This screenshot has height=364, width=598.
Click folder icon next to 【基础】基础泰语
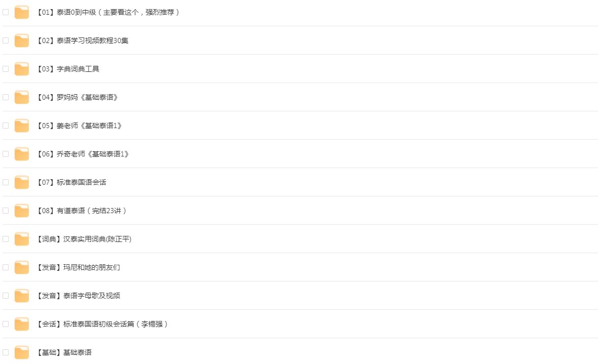tap(22, 352)
